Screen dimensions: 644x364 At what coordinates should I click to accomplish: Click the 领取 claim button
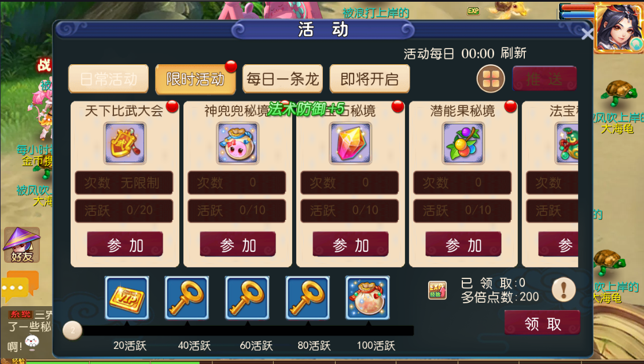coord(542,323)
